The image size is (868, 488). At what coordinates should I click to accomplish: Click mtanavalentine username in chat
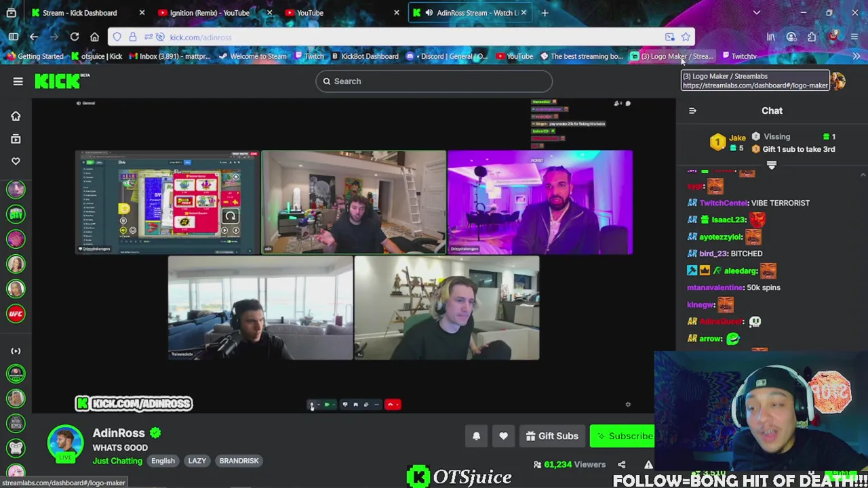coord(715,287)
